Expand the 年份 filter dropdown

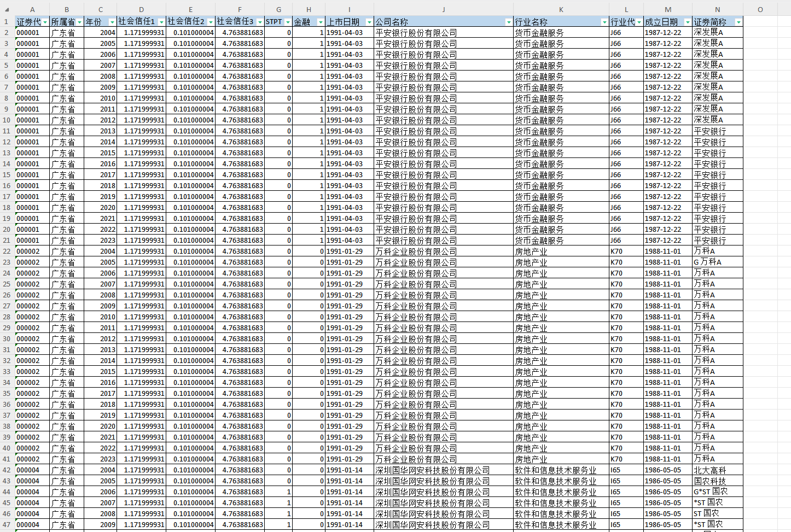point(112,22)
